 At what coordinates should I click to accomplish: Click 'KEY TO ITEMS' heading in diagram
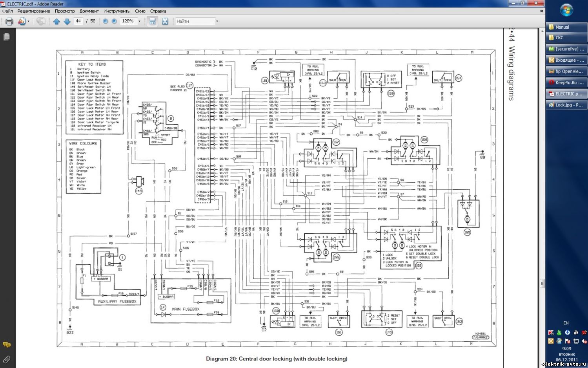[x=92, y=64]
